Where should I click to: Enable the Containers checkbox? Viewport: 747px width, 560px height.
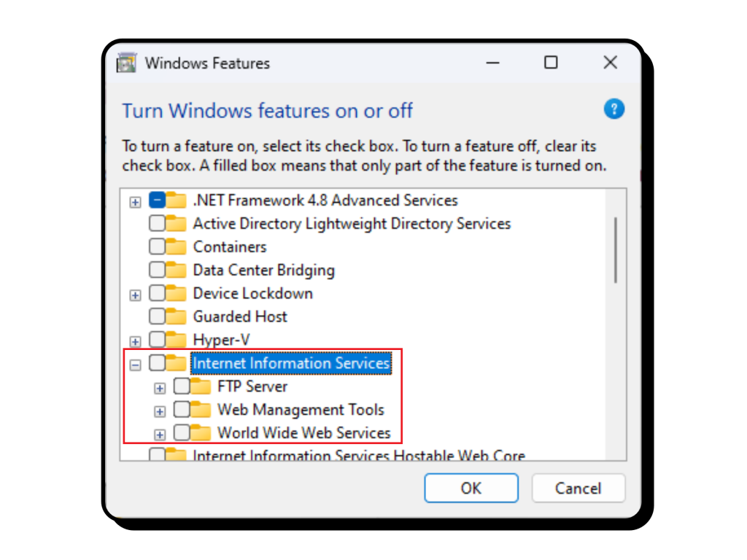pyautogui.click(x=157, y=246)
